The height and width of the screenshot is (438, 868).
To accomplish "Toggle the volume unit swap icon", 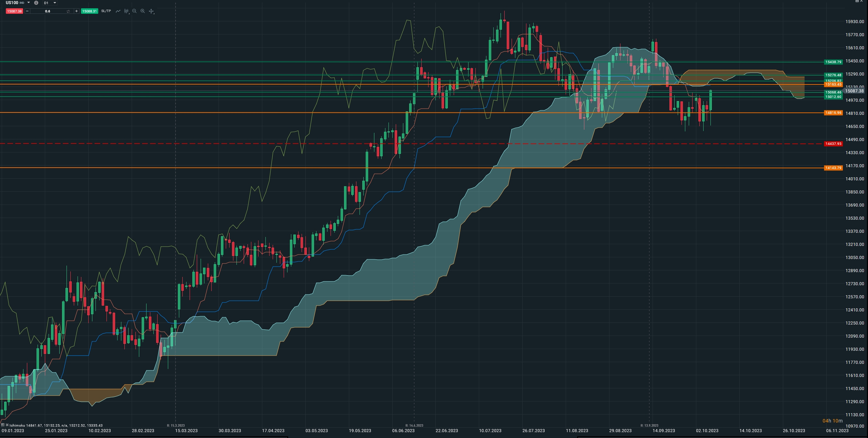I will (x=68, y=11).
